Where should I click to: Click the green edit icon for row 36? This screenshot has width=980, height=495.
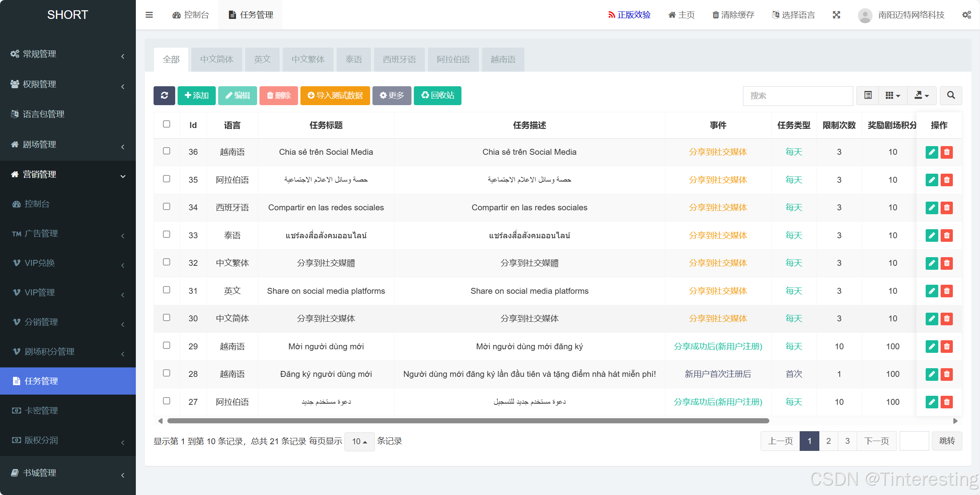(x=932, y=152)
